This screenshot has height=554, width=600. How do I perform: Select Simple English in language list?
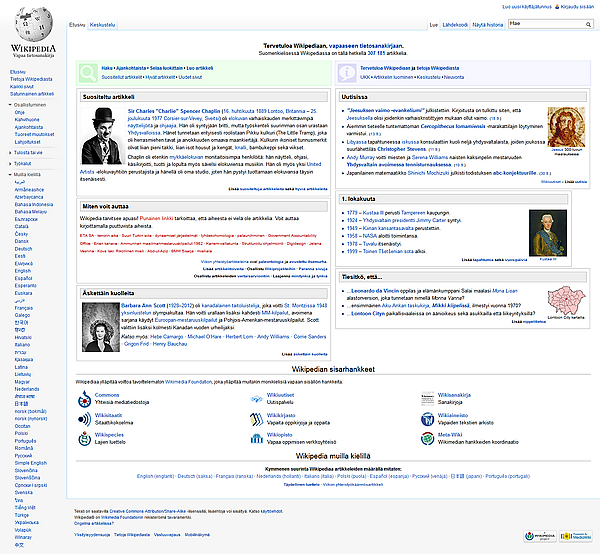(31, 463)
